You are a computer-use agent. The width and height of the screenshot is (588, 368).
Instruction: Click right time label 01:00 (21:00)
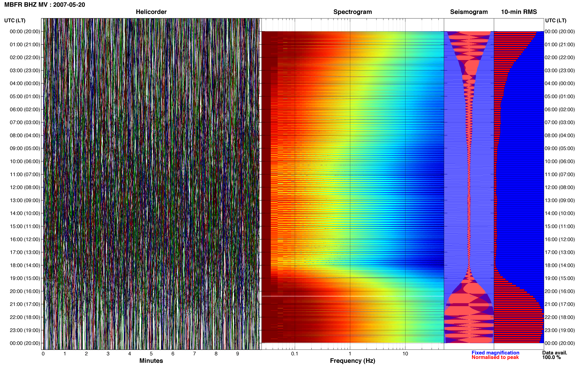560,45
